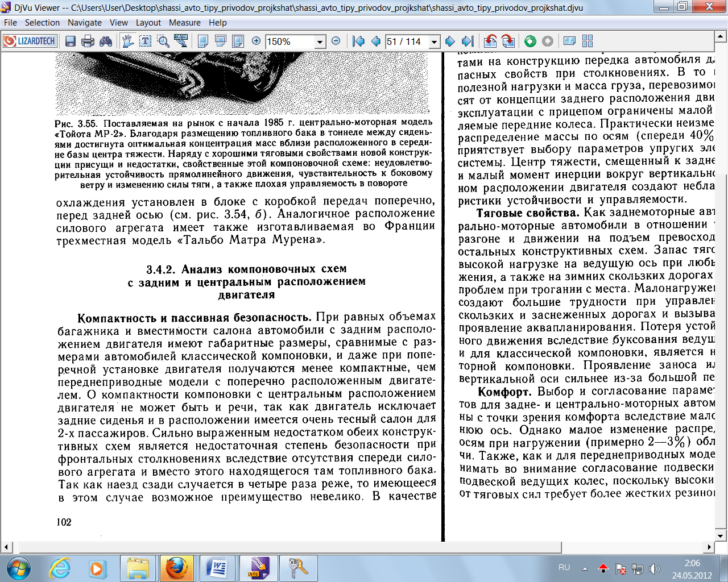Switch to Firefox on taskbar
728x582 pixels.
(176, 568)
